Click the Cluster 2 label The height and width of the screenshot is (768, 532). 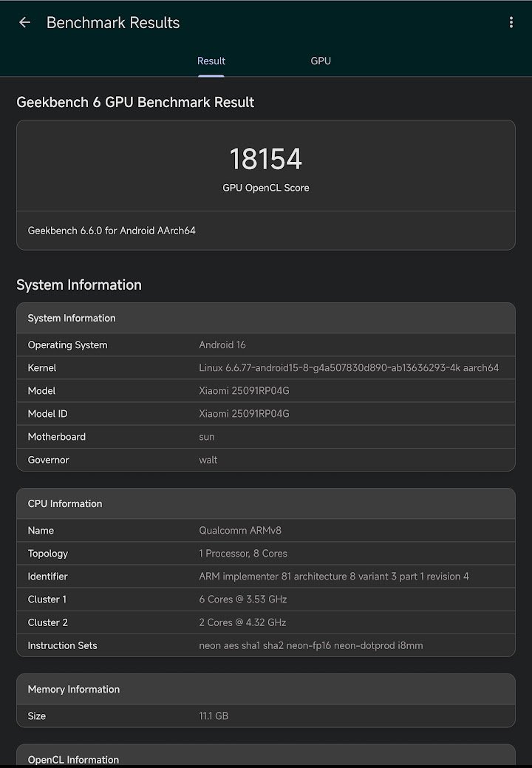(48, 622)
